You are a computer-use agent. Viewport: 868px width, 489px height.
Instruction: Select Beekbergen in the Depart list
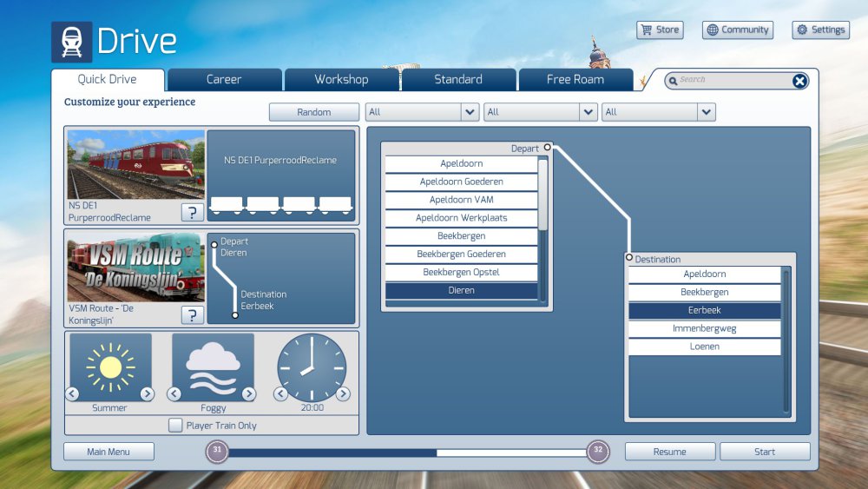[x=462, y=236]
